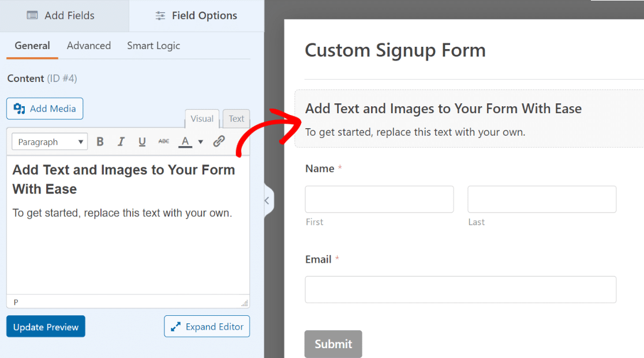Toggle bold formatting in editor toolbar
This screenshot has height=358, width=644.
coord(100,141)
